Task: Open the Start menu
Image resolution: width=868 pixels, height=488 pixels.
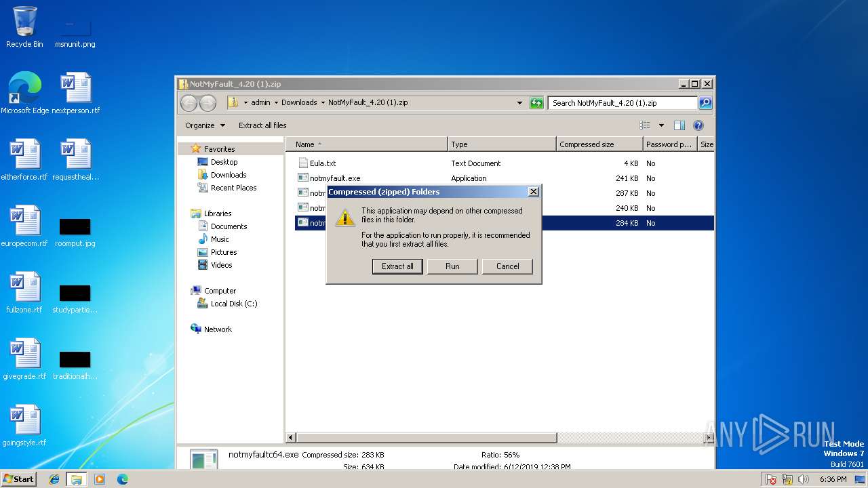Action: pos(18,479)
